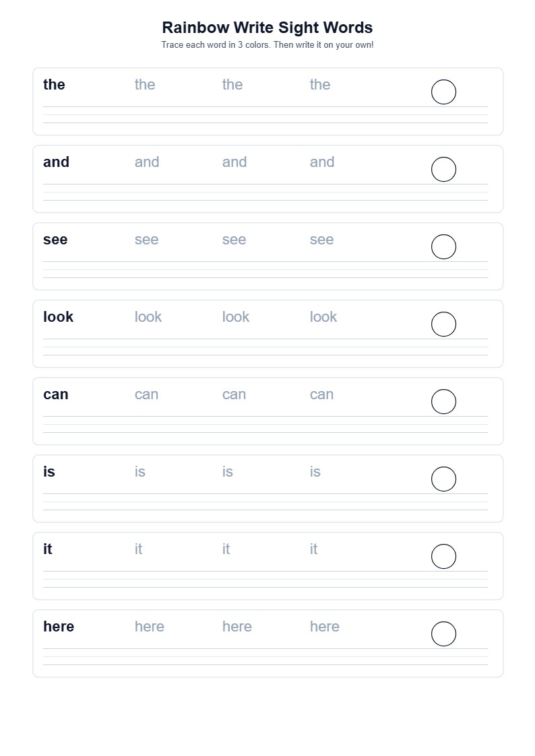The height and width of the screenshot is (756, 535).
Task: Click the third gray traceable 'look'
Action: tap(323, 317)
